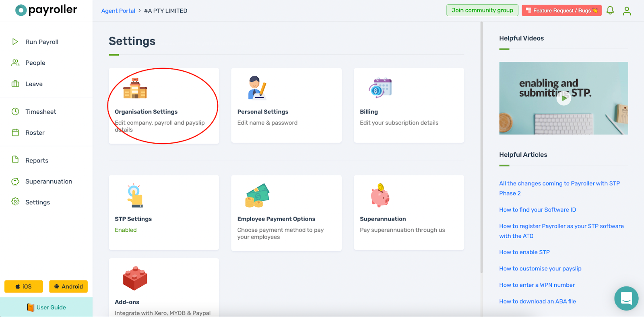Click the Organisation Settings building icon
The height and width of the screenshot is (317, 644).
pyautogui.click(x=135, y=88)
